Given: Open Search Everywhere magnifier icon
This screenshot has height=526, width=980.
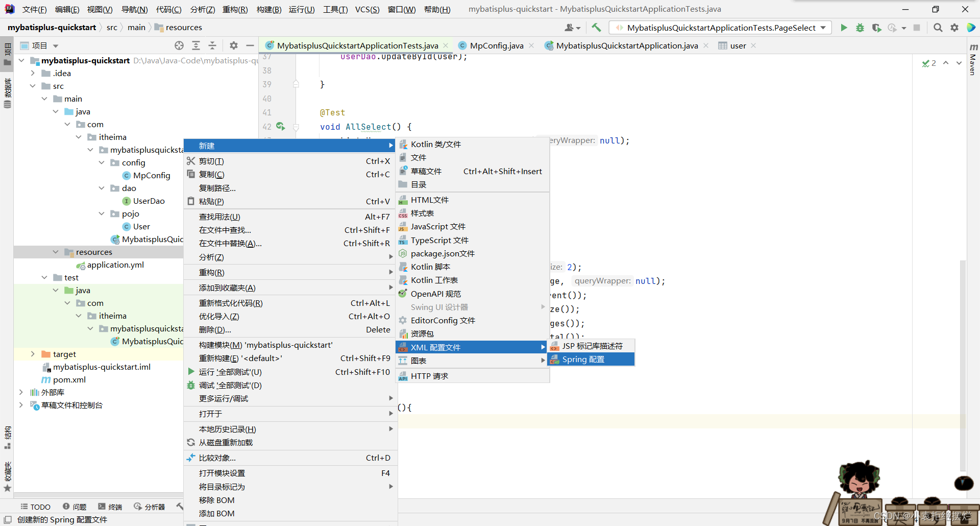Looking at the screenshot, I should click(x=938, y=28).
